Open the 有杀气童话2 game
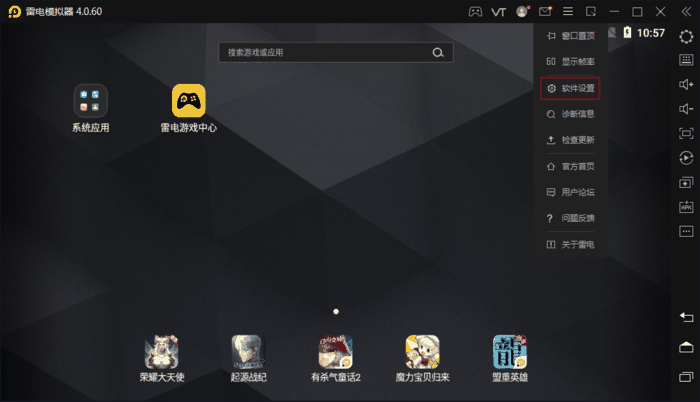This screenshot has width=700, height=402. click(336, 352)
